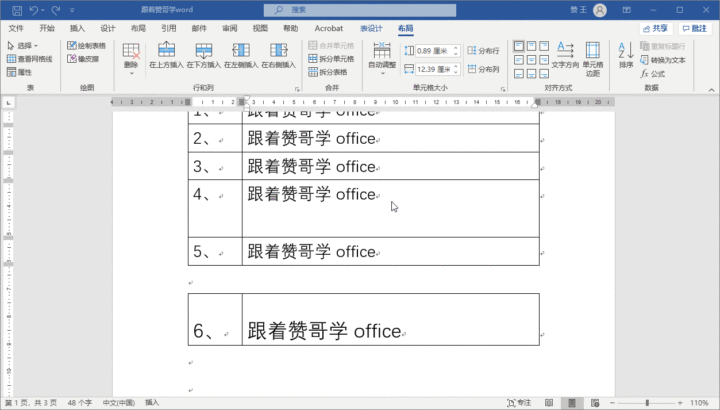
Task: Select the 绘制表格 draw table tool
Action: coord(86,45)
